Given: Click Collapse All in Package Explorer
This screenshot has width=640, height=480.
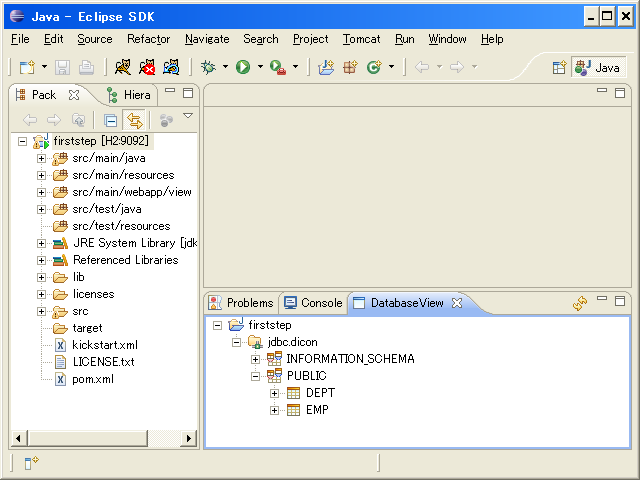Looking at the screenshot, I should coord(111,120).
